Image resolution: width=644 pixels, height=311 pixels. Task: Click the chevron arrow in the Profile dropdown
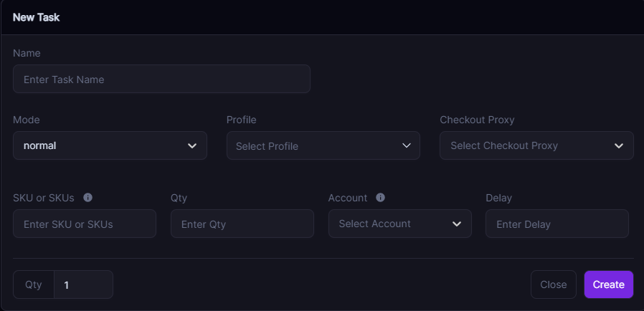pos(407,145)
